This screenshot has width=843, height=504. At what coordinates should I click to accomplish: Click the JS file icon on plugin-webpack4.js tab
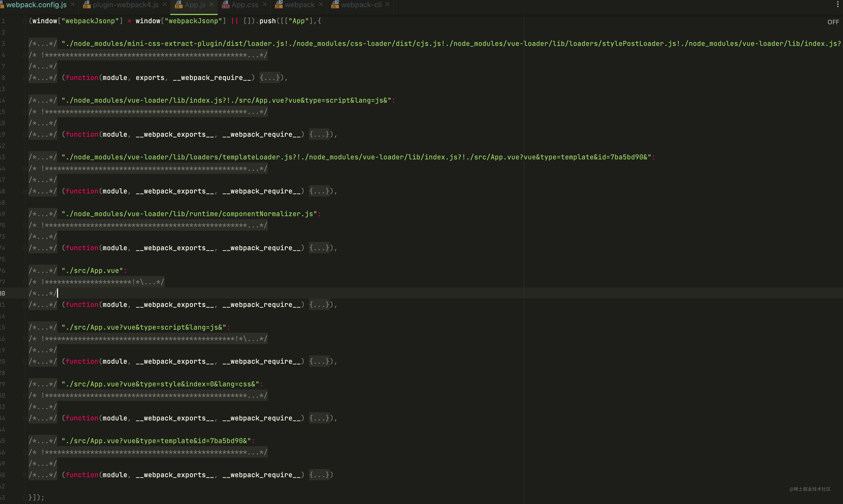coord(87,4)
